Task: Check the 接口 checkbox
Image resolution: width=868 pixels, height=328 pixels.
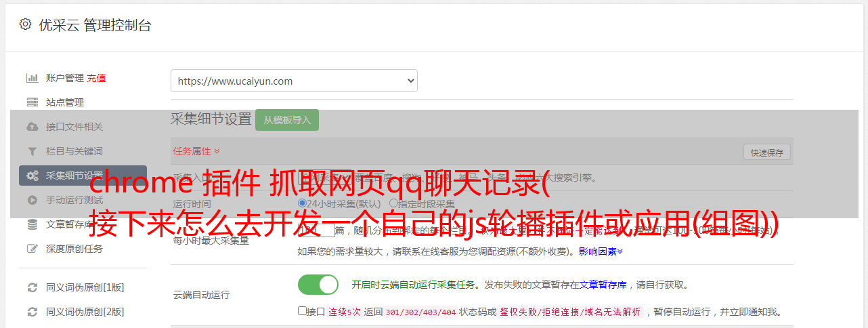Action: (302, 311)
